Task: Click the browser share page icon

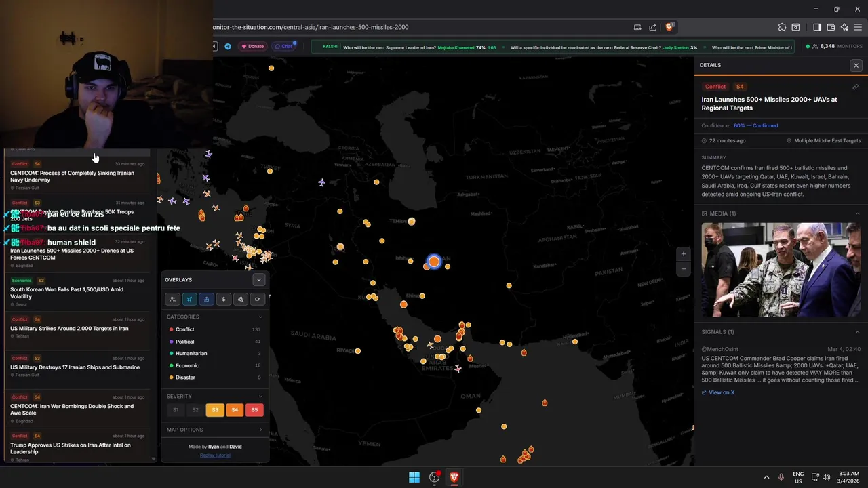Action: coord(652,27)
